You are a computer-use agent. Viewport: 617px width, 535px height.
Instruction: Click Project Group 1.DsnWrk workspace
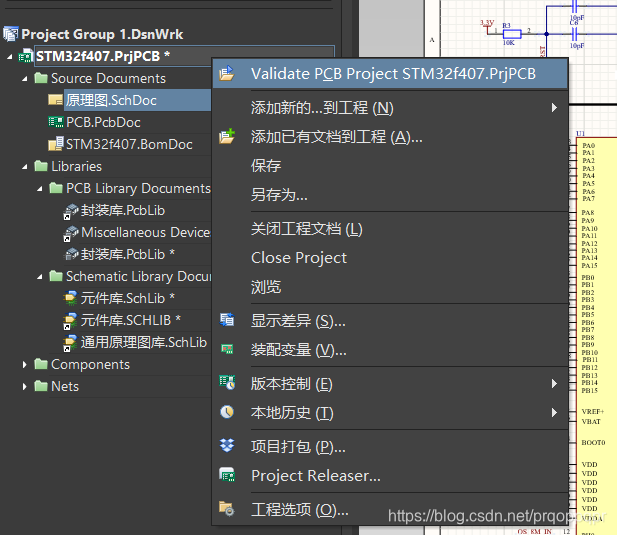[x=101, y=34]
